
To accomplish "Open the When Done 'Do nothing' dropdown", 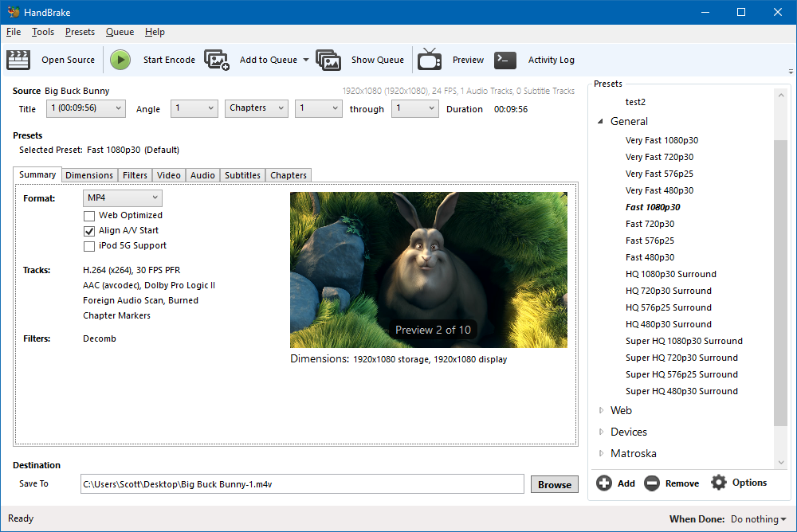I will pos(759,518).
